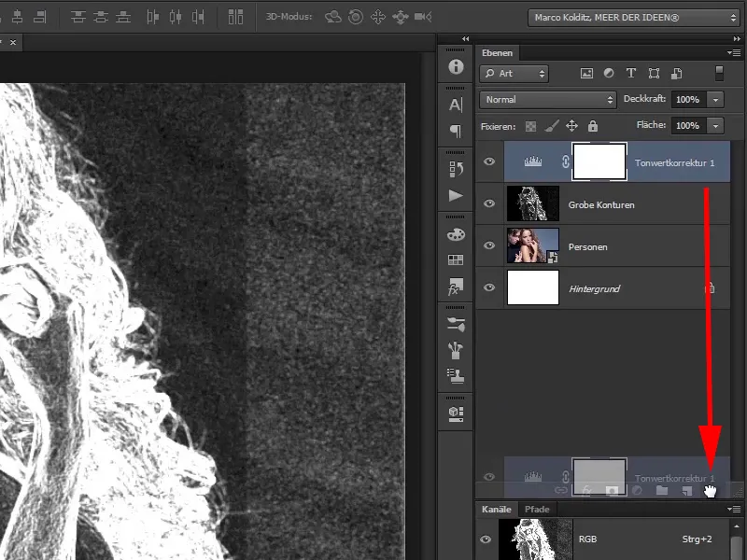Click Distribute right edges icon
747x560 pixels.
tap(198, 17)
